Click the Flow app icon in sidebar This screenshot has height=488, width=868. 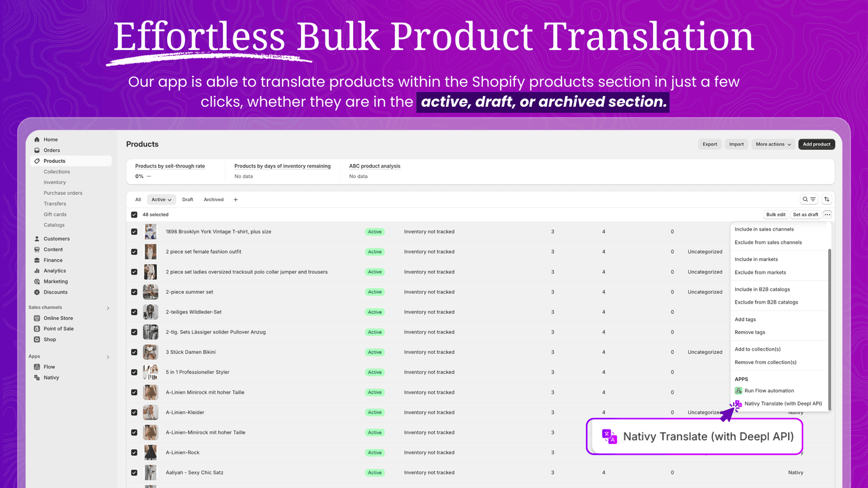click(37, 367)
